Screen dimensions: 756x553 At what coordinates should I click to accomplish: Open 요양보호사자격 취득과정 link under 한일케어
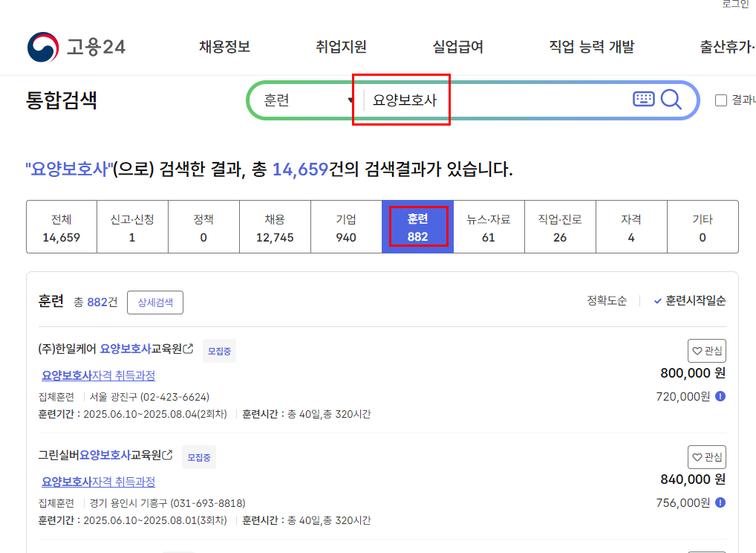[x=98, y=375]
